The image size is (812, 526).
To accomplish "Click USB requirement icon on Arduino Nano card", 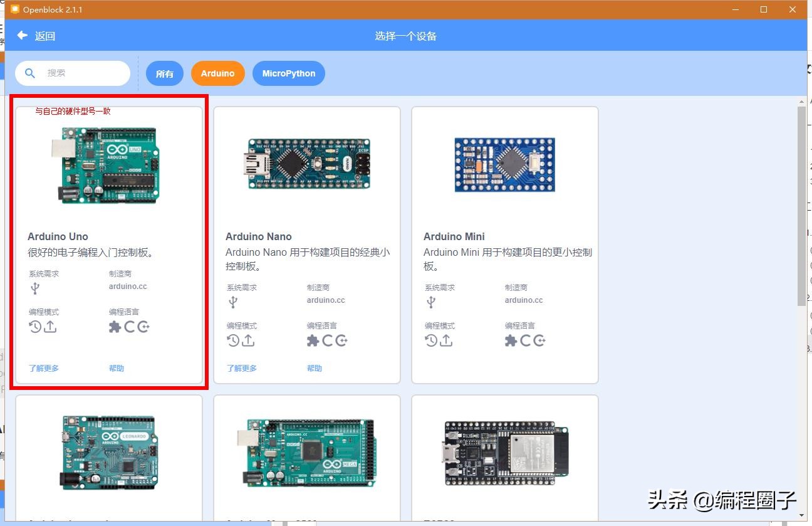I will pyautogui.click(x=233, y=302).
